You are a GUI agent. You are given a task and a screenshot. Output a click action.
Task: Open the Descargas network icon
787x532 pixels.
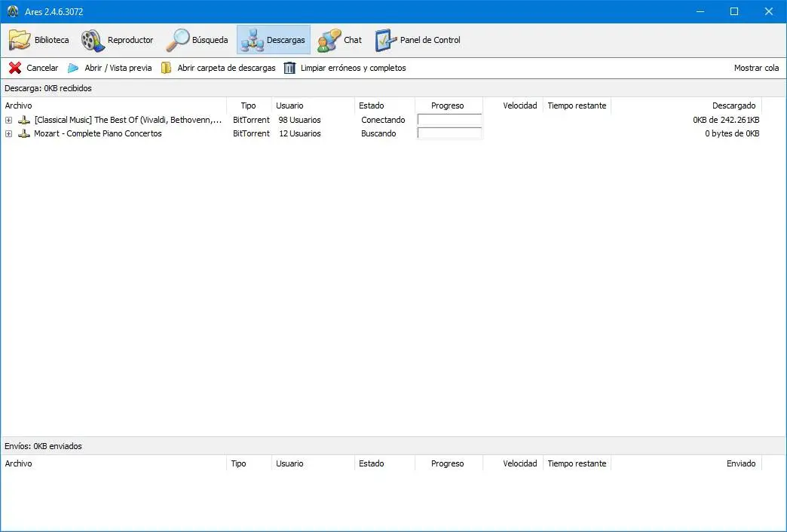(x=252, y=40)
